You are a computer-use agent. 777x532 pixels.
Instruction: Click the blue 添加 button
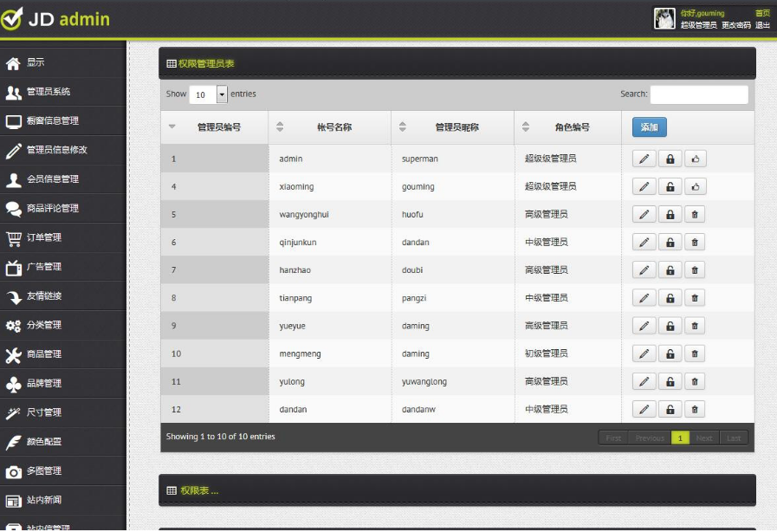tap(649, 127)
